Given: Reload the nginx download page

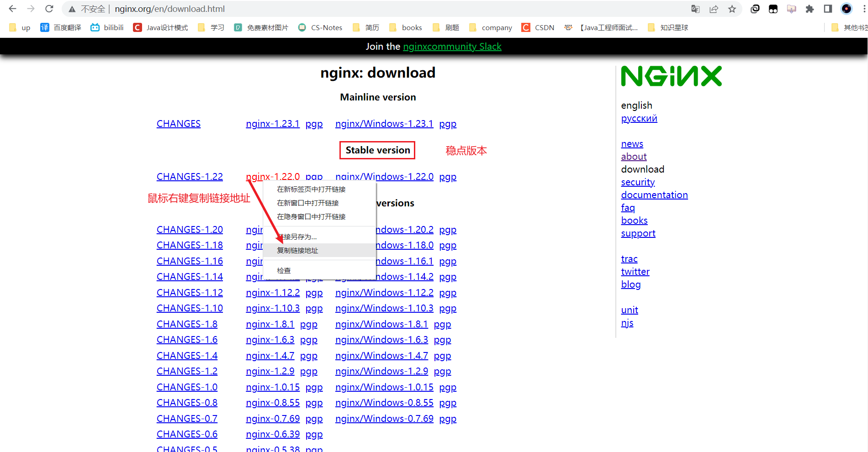Looking at the screenshot, I should click(x=49, y=9).
